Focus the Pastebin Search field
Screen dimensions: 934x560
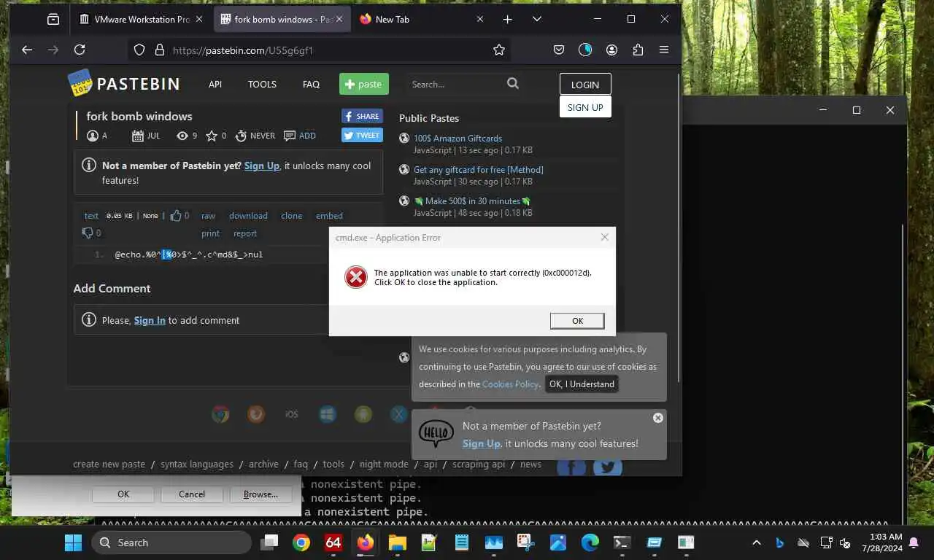click(x=454, y=84)
